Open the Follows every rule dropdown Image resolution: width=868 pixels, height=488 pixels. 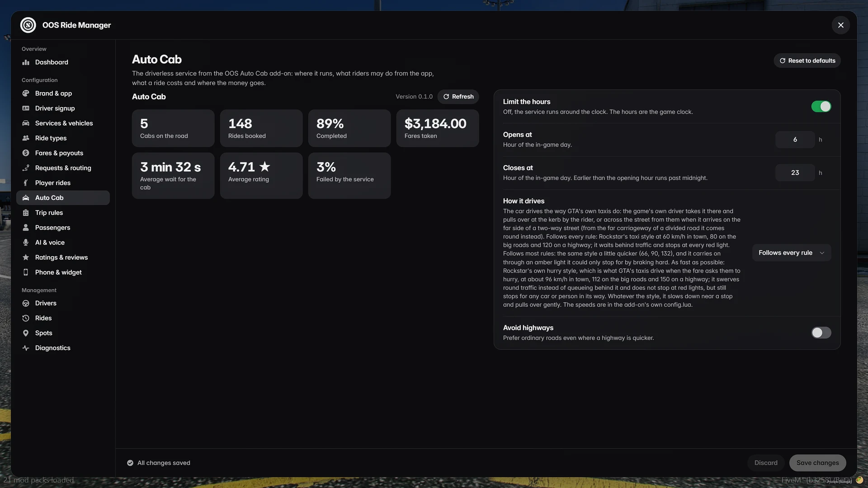pos(792,253)
